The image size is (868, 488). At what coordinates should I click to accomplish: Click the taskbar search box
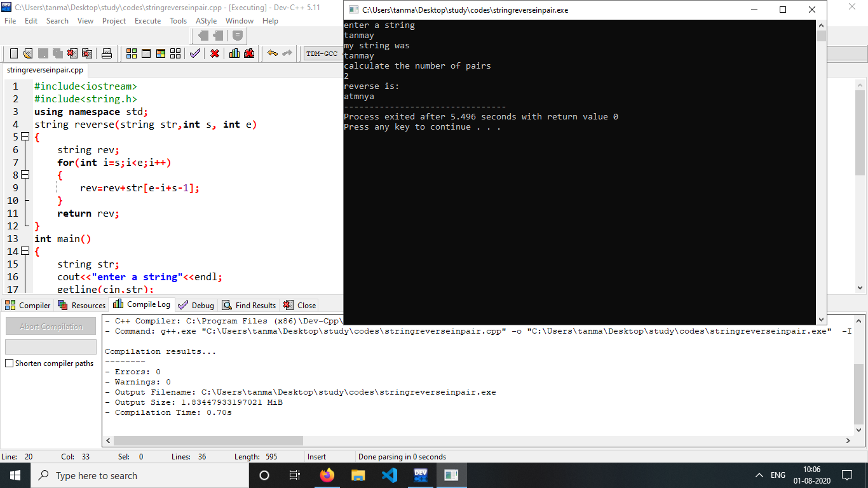pos(139,475)
